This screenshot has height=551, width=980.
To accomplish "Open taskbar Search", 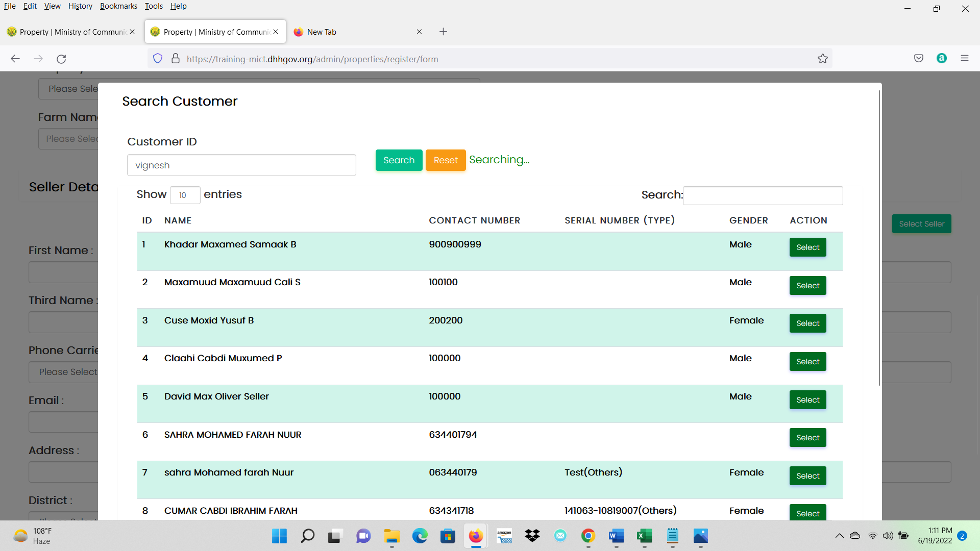I will click(x=308, y=536).
